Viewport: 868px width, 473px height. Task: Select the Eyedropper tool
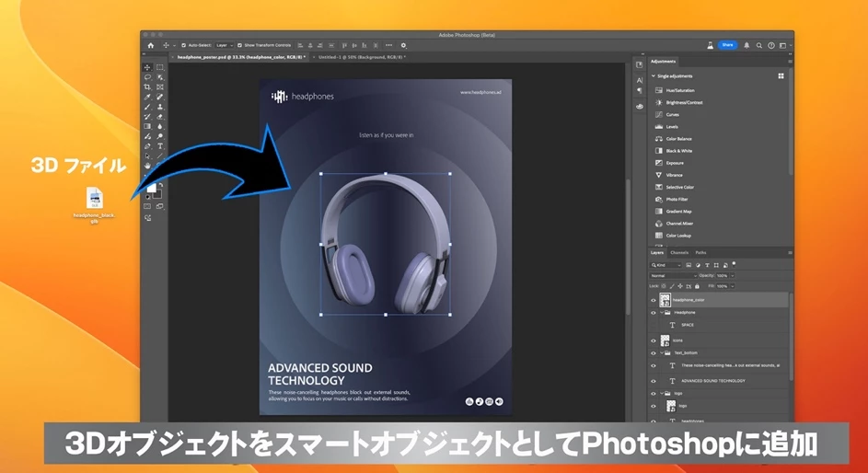pos(147,97)
